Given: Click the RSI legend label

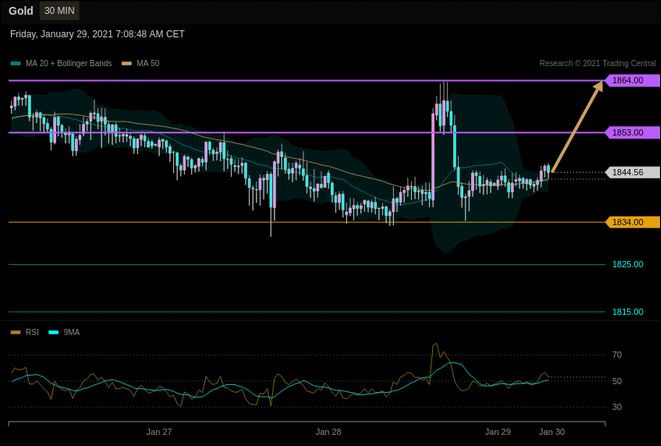Looking at the screenshot, I should click(32, 332).
